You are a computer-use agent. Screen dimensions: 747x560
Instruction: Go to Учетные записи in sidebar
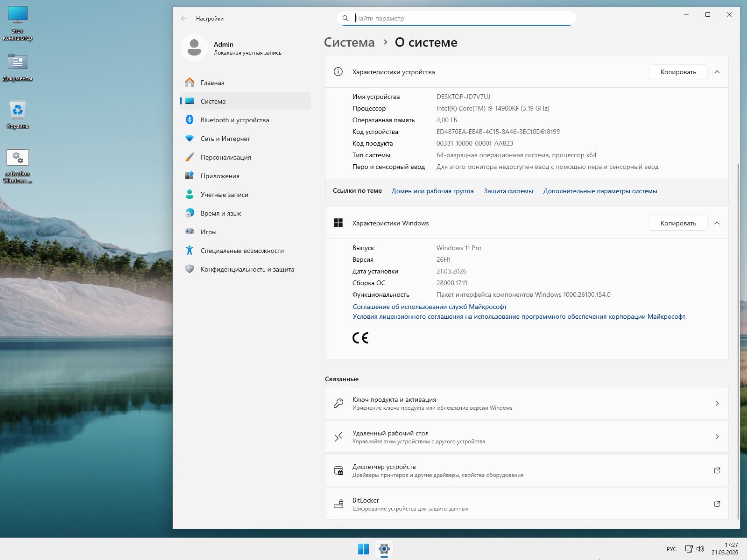click(x=224, y=195)
